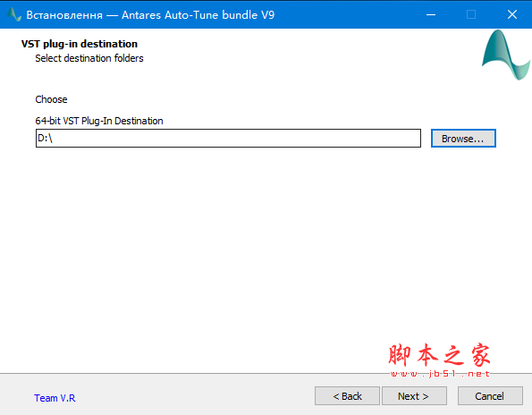The width and height of the screenshot is (532, 415).
Task: Click the "VST plug-in destination" heading
Action: coord(80,44)
